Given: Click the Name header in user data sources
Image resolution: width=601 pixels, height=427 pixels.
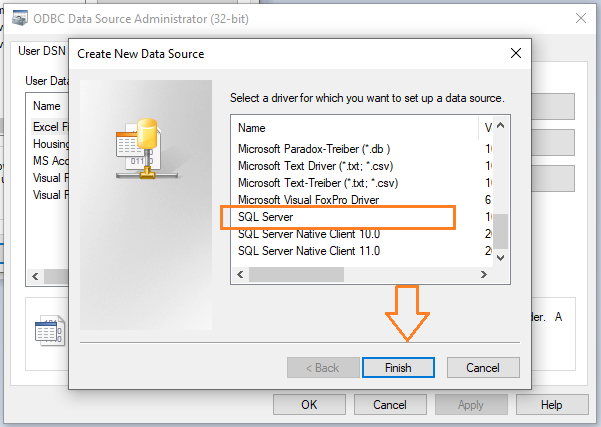Looking at the screenshot, I should tap(47, 106).
